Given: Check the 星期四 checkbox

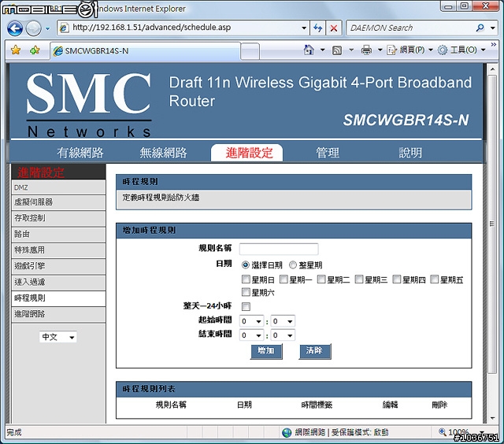Looking at the screenshot, I should [x=397, y=279].
